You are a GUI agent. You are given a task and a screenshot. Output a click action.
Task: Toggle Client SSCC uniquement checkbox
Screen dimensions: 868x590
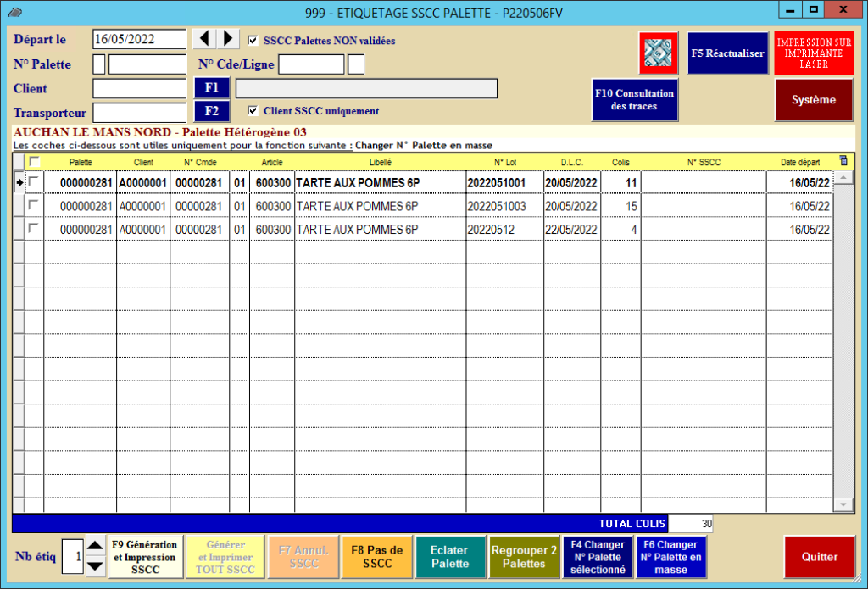253,110
